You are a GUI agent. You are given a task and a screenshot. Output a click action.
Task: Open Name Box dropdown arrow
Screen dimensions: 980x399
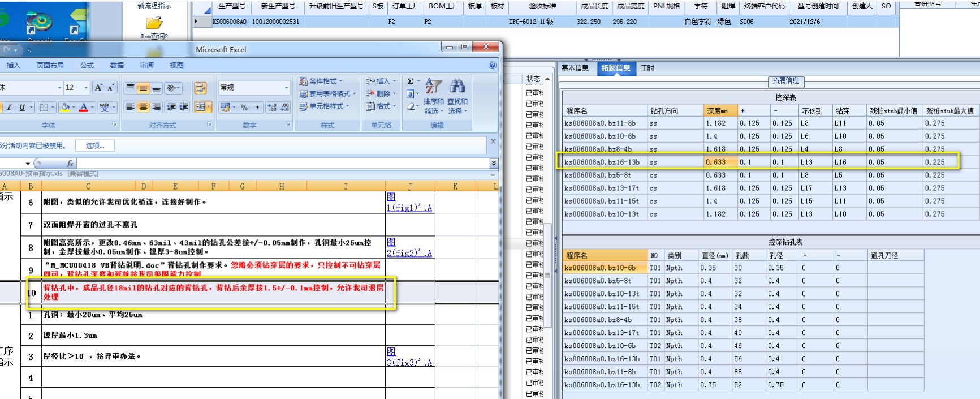point(28,164)
